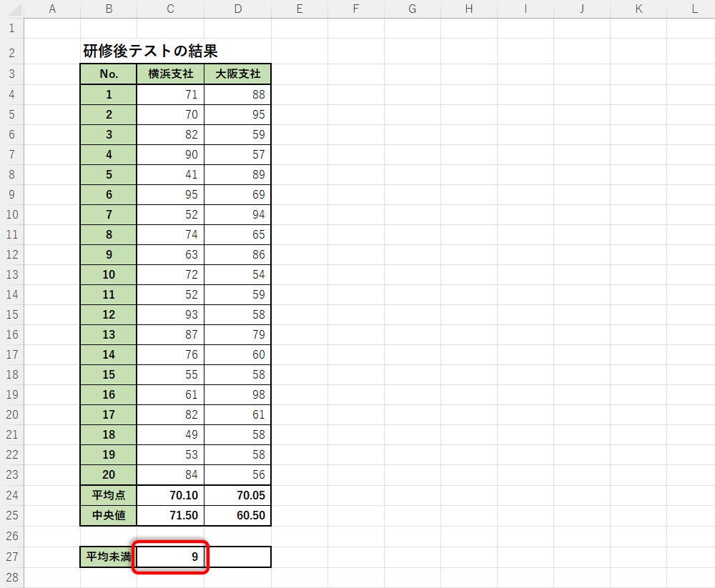Click the row 1 header
The width and height of the screenshot is (715, 588).
[x=11, y=29]
